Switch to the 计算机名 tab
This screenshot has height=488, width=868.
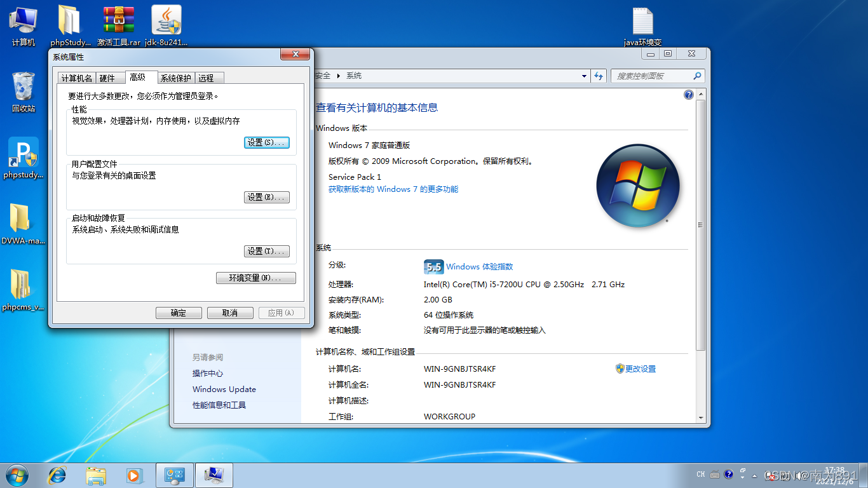click(77, 78)
